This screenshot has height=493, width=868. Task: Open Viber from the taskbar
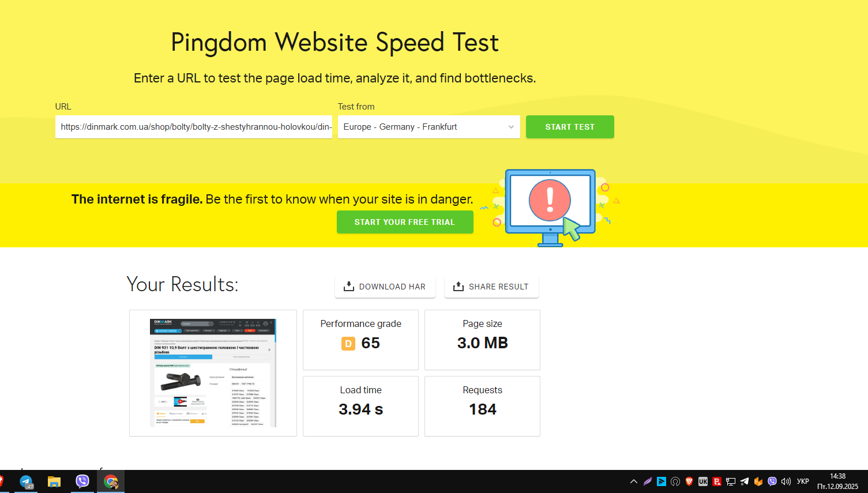coord(82,481)
